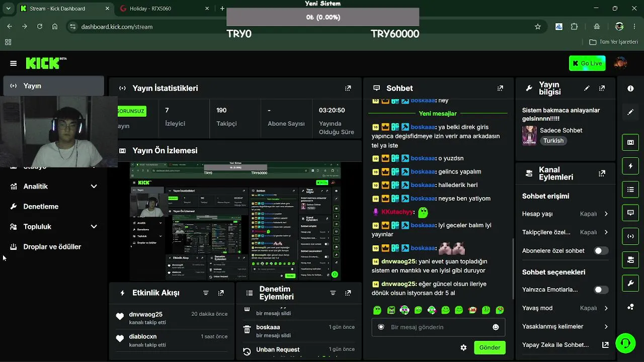Viewport: 644px width, 362px height.
Task: Toggle the wrench icon in the right rail
Action: (x=630, y=284)
